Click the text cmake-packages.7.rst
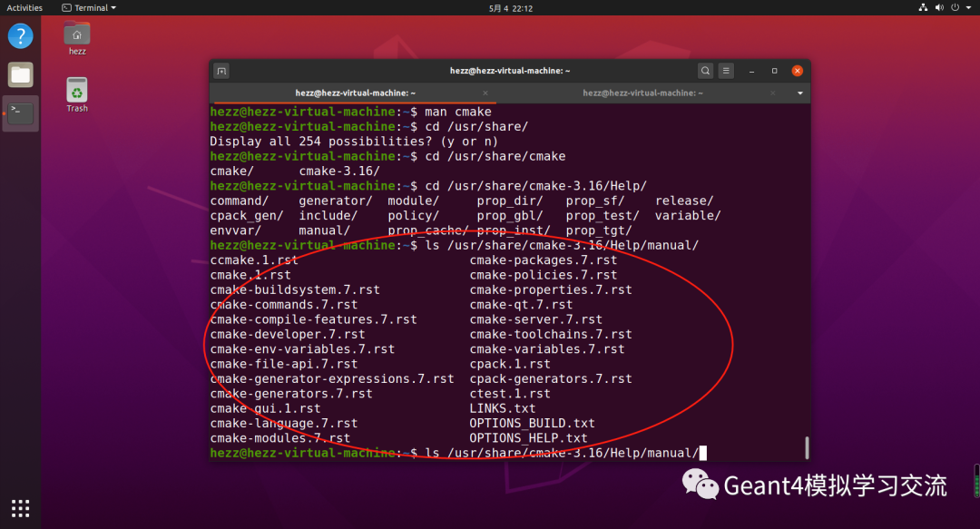 [544, 260]
